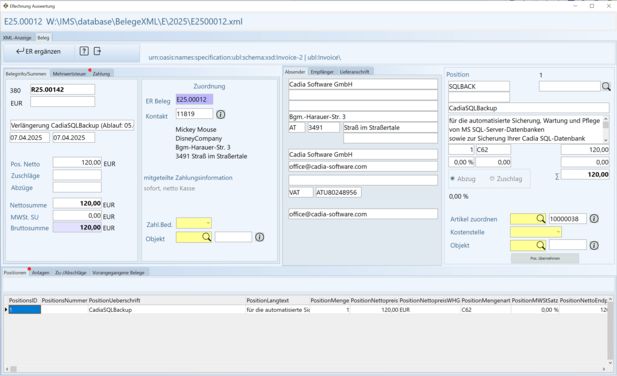Click the Bruttosumme amount field
This screenshot has height=376, width=617.
(x=77, y=227)
